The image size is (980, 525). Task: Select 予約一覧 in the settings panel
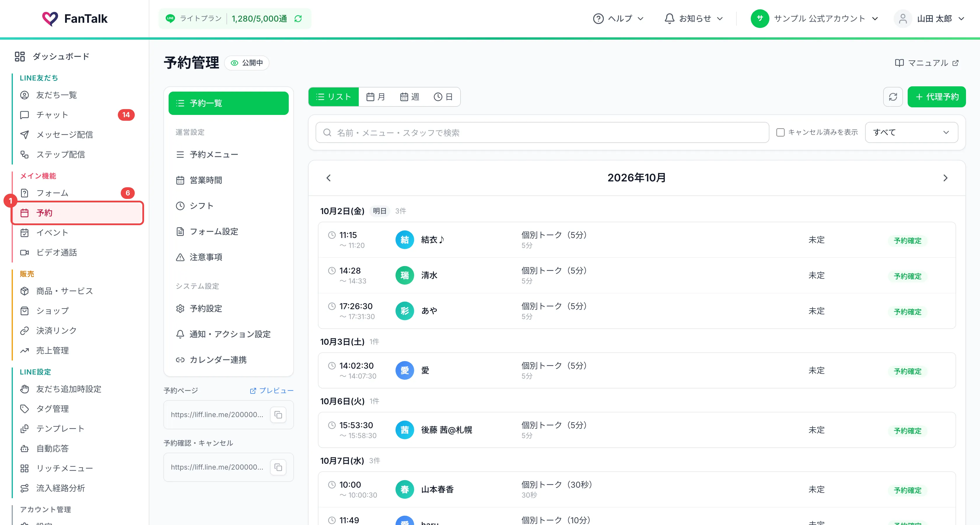pos(228,103)
